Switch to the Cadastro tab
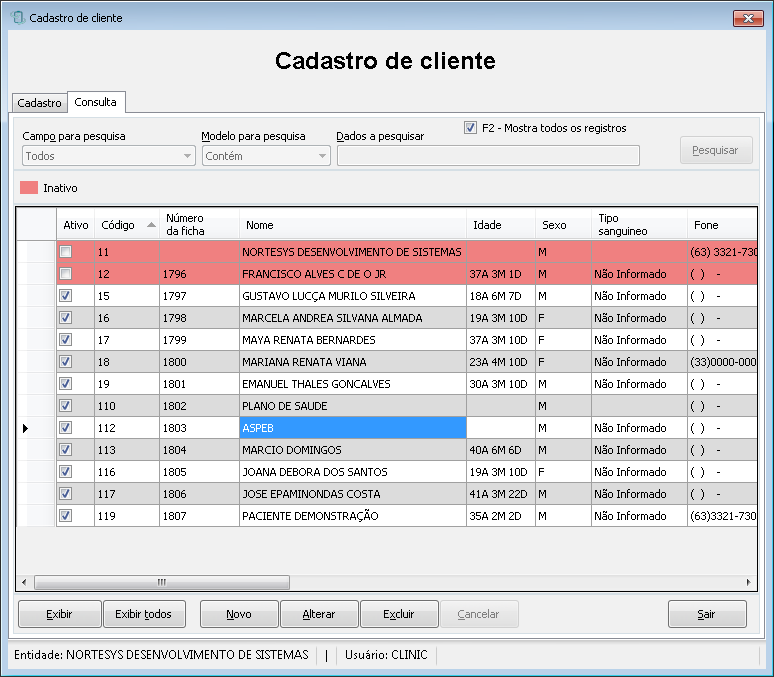 [39, 103]
